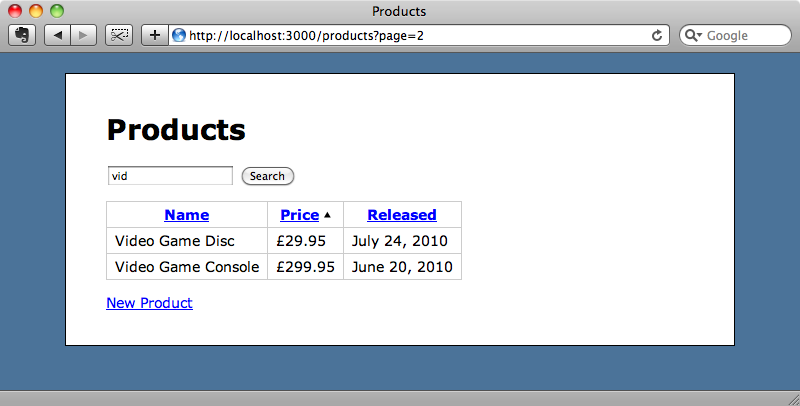Click the window resize grip corner

(794, 400)
